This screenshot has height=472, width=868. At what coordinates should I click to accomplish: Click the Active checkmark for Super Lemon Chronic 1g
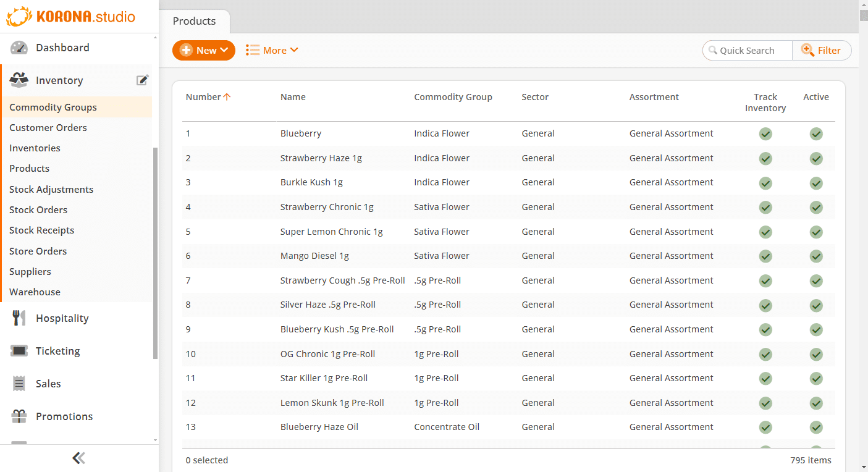(x=816, y=232)
